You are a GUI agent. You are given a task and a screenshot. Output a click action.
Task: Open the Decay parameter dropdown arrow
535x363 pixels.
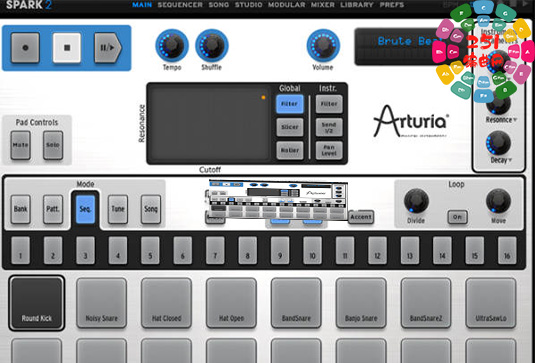pos(510,160)
